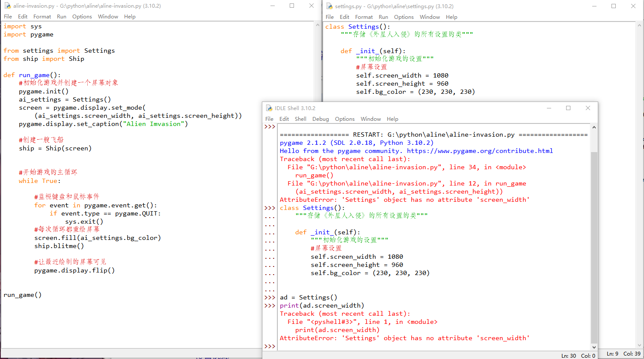Click 'from ship import Ship' line

[x=44, y=59]
